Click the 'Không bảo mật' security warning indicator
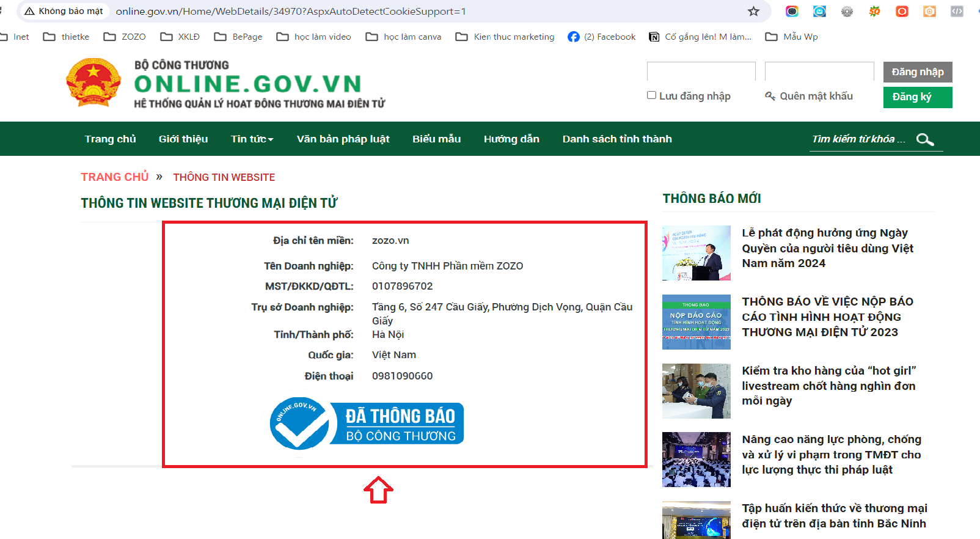Screen dimensions: 980x539 [x=64, y=11]
